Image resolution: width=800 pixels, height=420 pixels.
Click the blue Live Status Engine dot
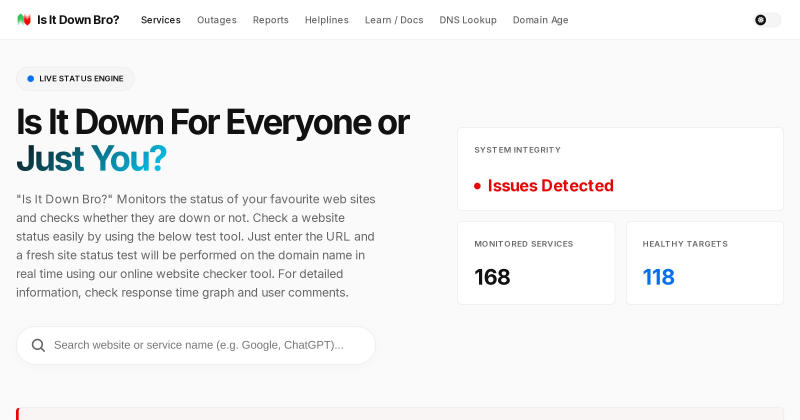point(31,79)
